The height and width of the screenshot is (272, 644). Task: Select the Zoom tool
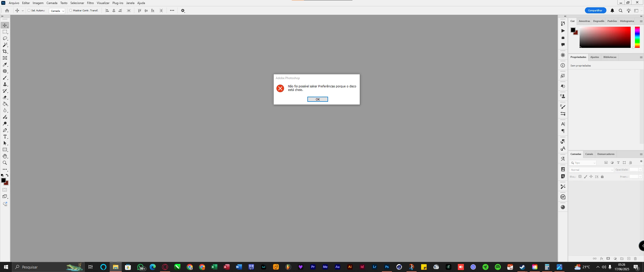[5, 163]
